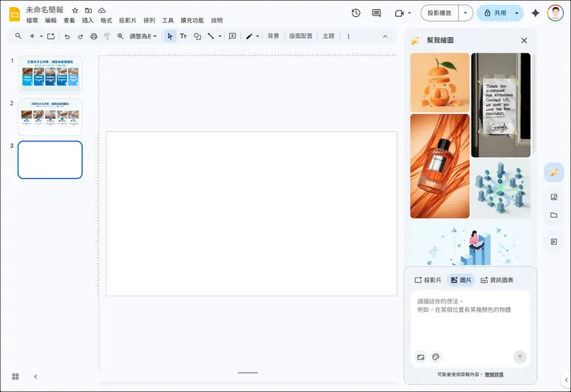Viewport: 571px width, 392px height.
Task: Open the comments panel icon
Action: (x=377, y=13)
